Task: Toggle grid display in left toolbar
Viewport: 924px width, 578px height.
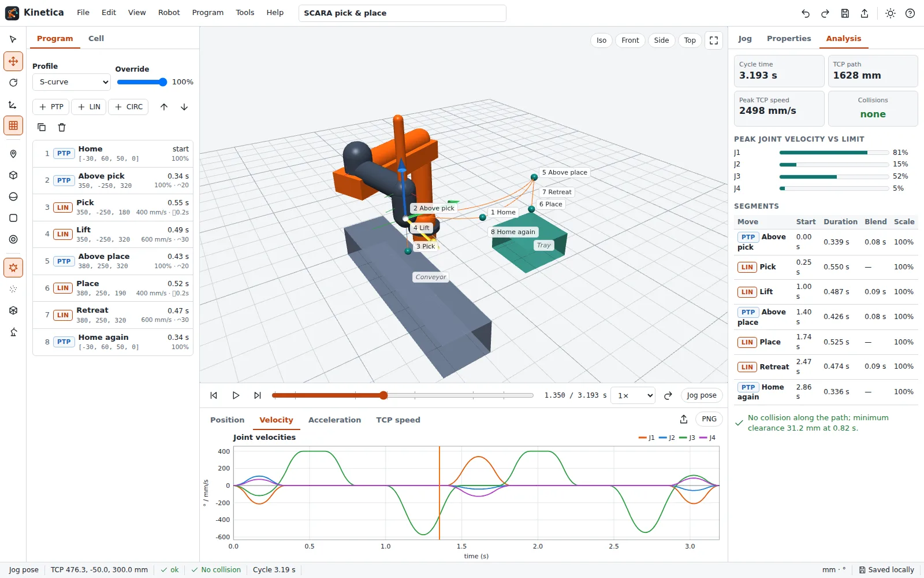Action: coord(13,125)
